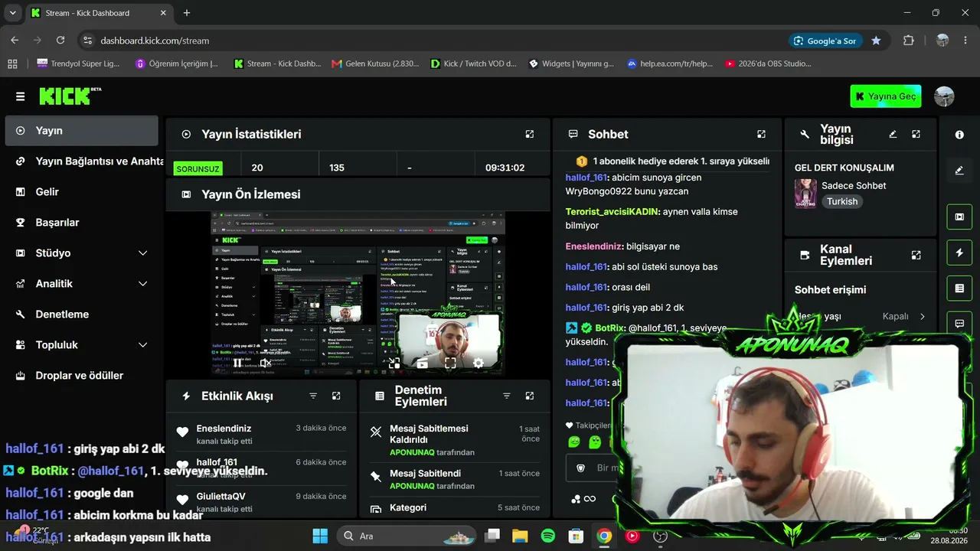The height and width of the screenshot is (551, 980).
Task: Toggle activity feed widget in right sidebar
Action: 959,253
